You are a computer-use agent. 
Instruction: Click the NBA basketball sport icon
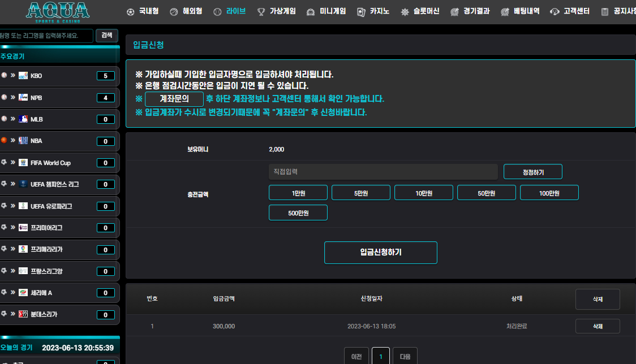(3, 141)
